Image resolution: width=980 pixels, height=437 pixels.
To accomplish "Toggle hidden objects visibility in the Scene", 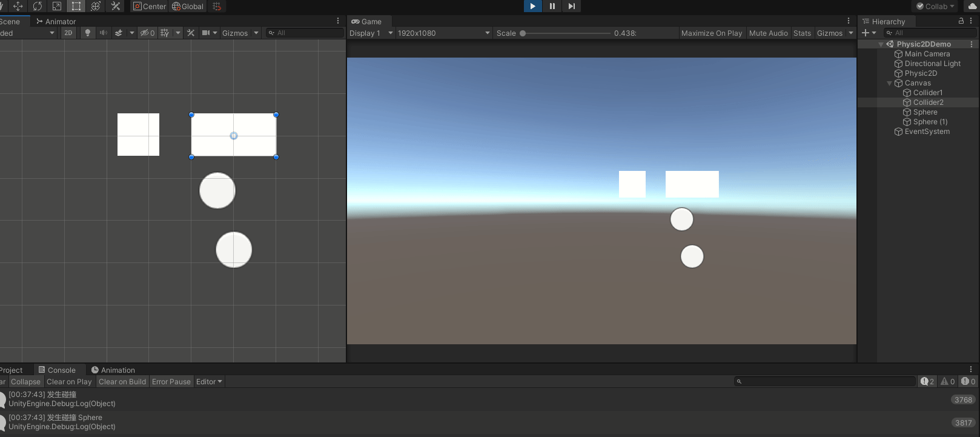I will tap(148, 33).
